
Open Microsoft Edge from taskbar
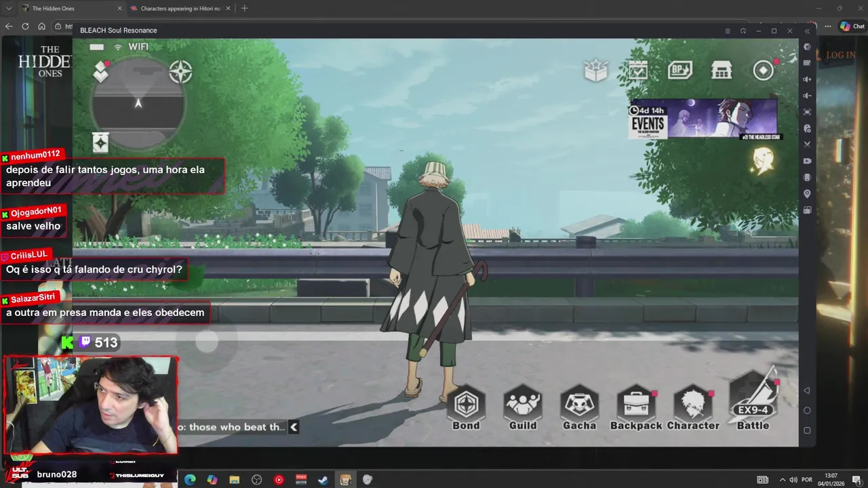click(x=190, y=480)
